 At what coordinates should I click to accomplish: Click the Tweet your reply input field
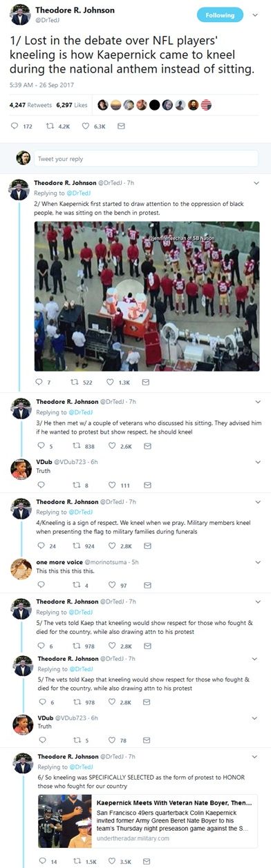(x=146, y=159)
